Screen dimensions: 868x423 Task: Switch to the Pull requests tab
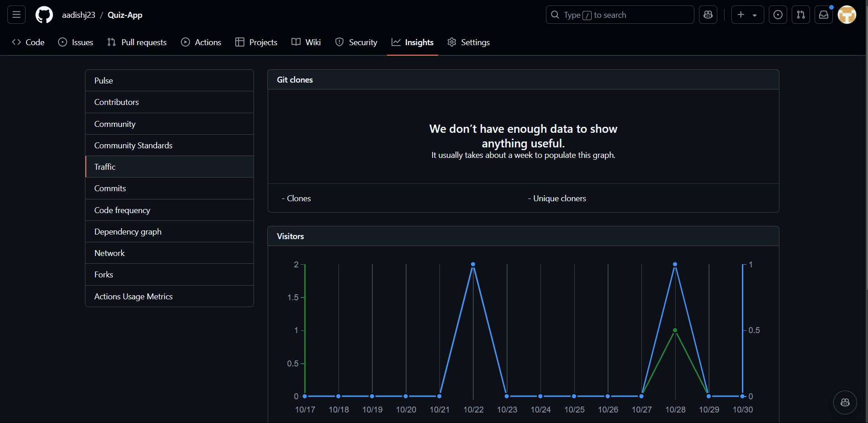137,42
